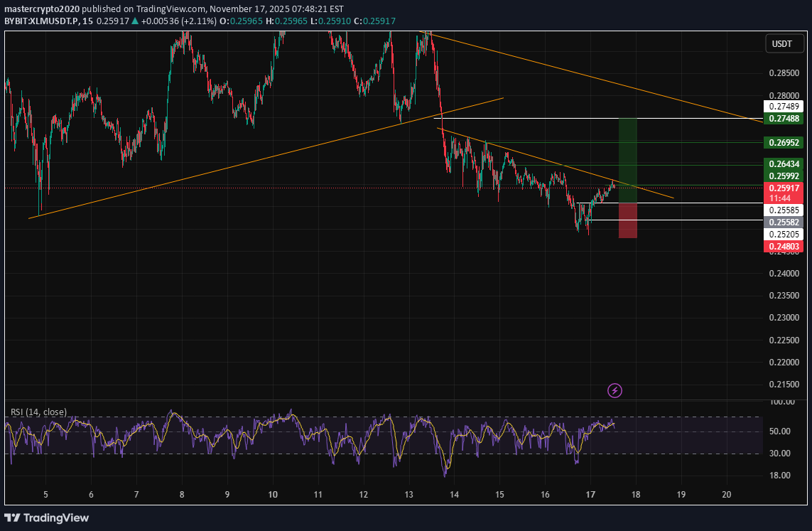This screenshot has width=812, height=531.
Task: Click the green 0.27488 price label
Action: pos(784,119)
